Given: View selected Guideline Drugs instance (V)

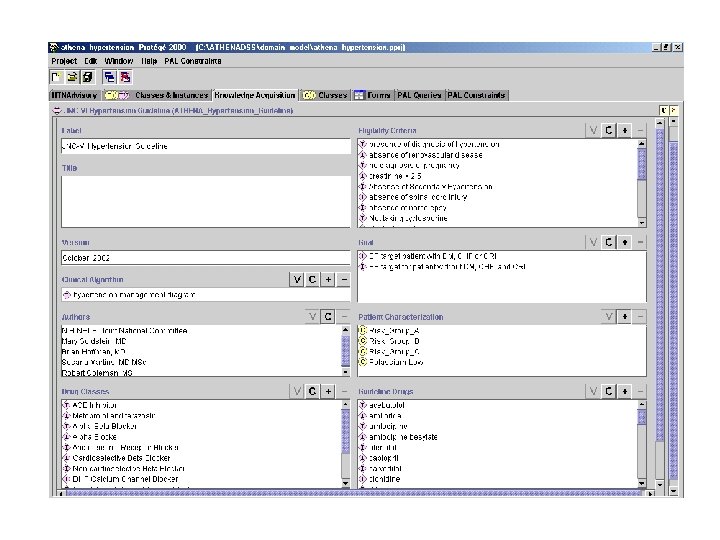Looking at the screenshot, I should 593,391.
